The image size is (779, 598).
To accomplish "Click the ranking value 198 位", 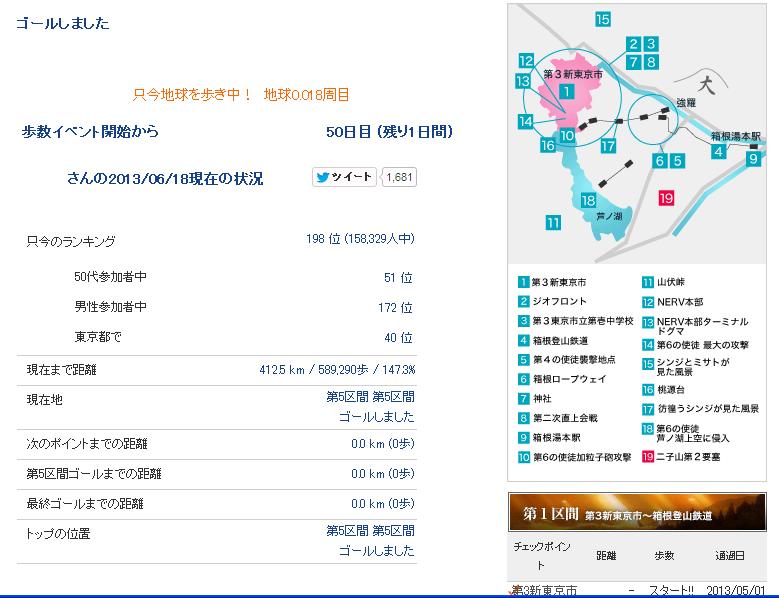I will click(323, 239).
